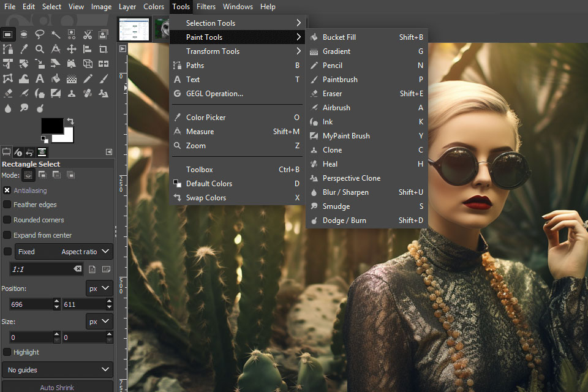
Task: Enable Feather edges option
Action: [7, 205]
